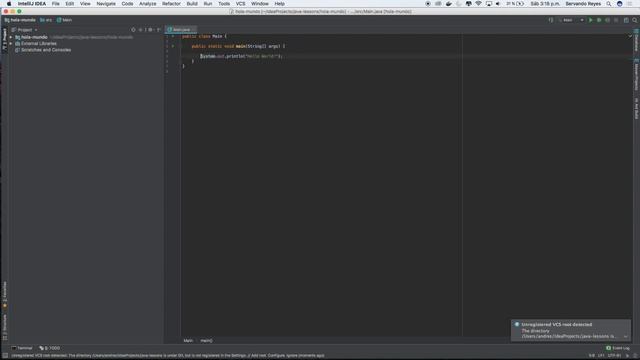Viewport: 640px width, 360px height.
Task: Click the scroll-from-source target icon in Project panel
Action: 133,30
